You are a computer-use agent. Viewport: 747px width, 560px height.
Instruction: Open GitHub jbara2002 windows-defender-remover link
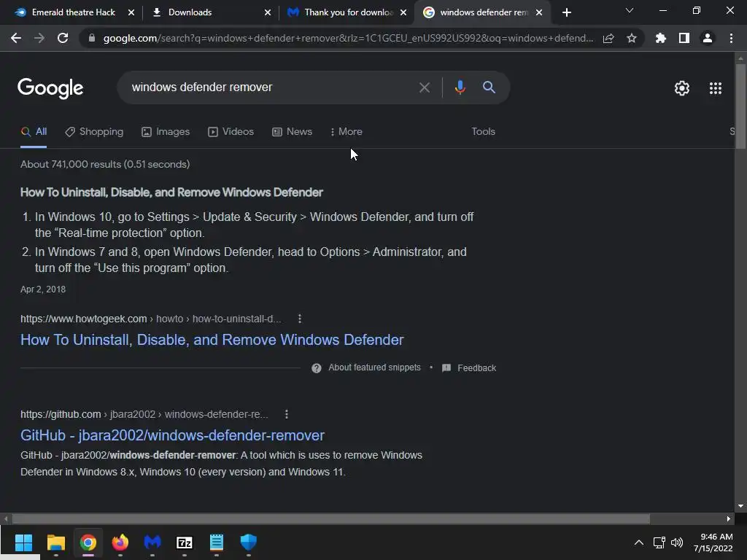point(172,435)
